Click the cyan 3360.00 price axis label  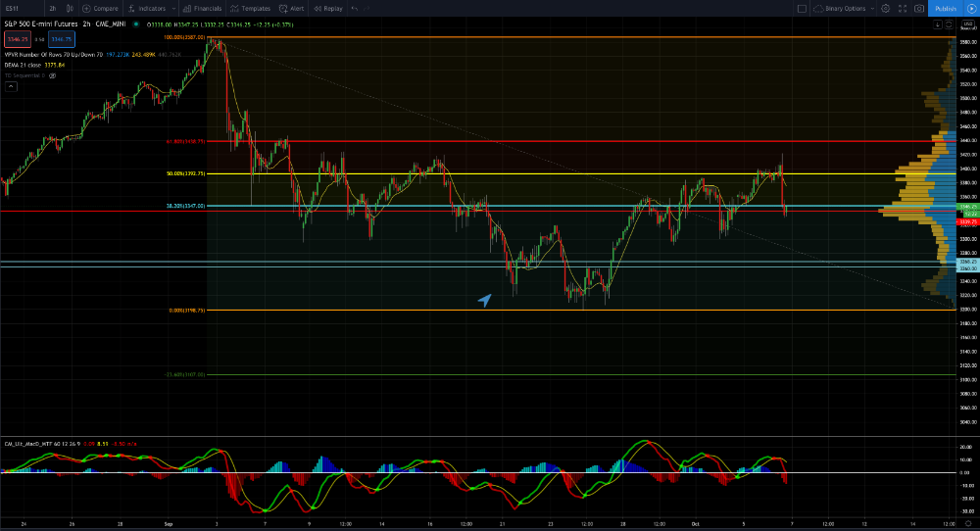(x=967, y=268)
